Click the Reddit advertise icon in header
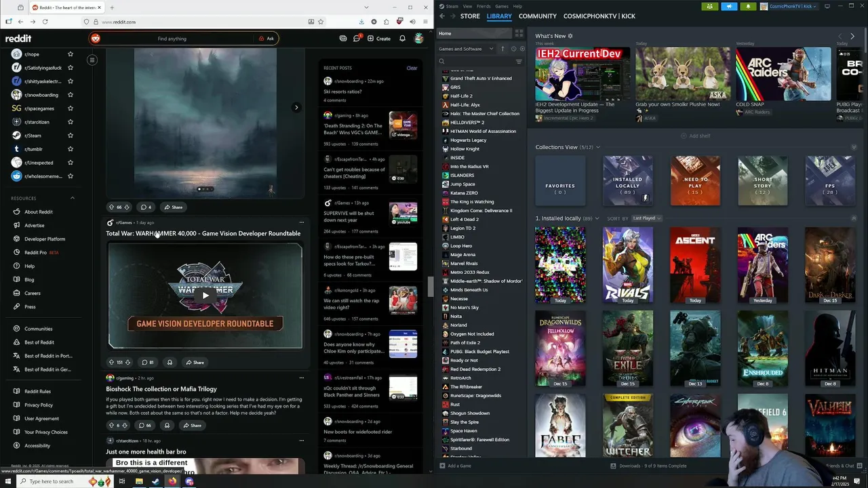868x488 pixels. [x=343, y=39]
